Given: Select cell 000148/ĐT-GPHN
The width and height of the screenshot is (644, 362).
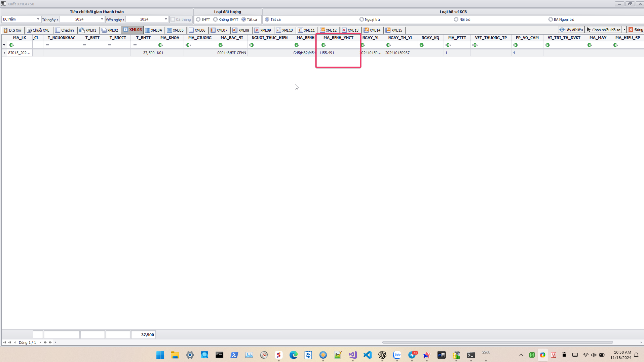Looking at the screenshot, I should point(232,53).
